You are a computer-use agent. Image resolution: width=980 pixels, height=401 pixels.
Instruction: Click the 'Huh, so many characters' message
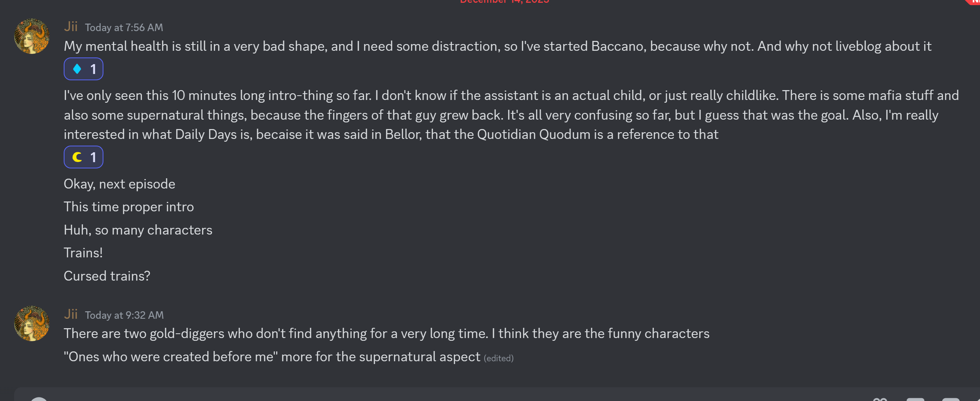138,230
